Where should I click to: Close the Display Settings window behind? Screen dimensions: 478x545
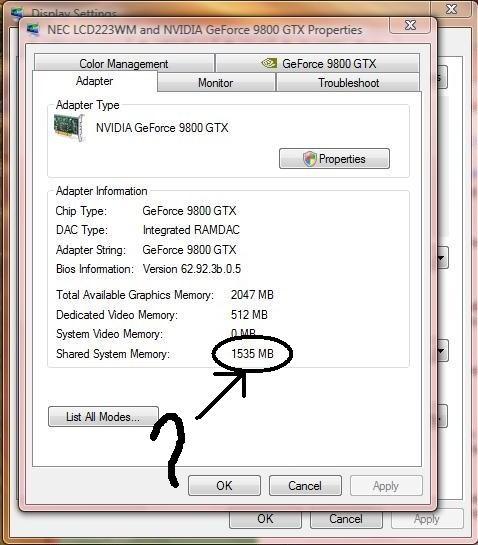pos(452,9)
